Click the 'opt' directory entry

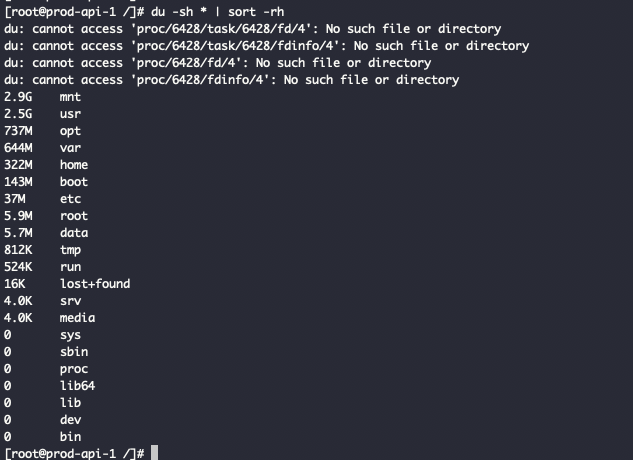(70, 131)
